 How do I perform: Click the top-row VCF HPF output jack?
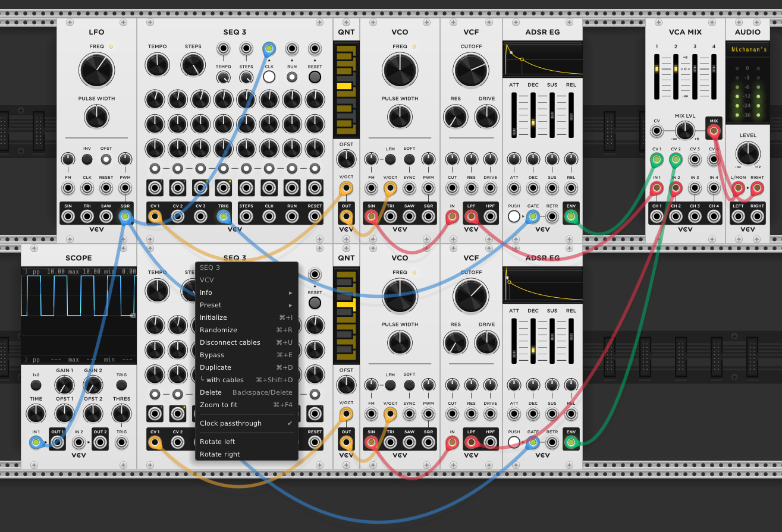(490, 216)
